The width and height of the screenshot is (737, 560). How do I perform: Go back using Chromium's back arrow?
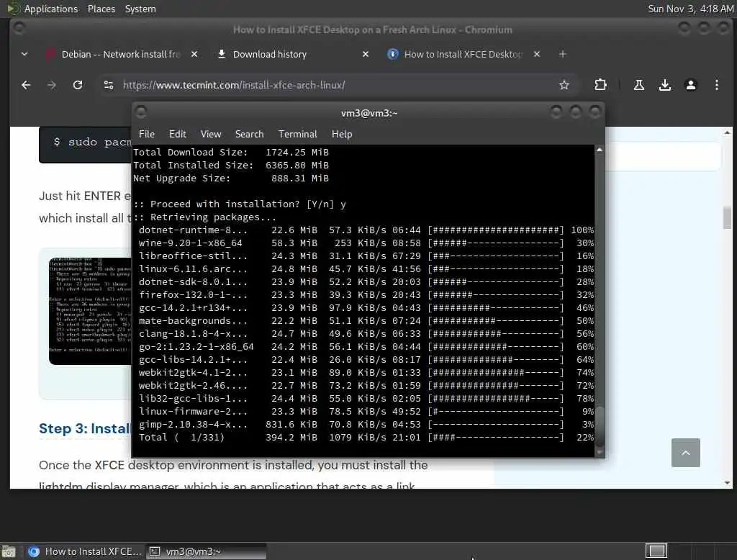[26, 85]
